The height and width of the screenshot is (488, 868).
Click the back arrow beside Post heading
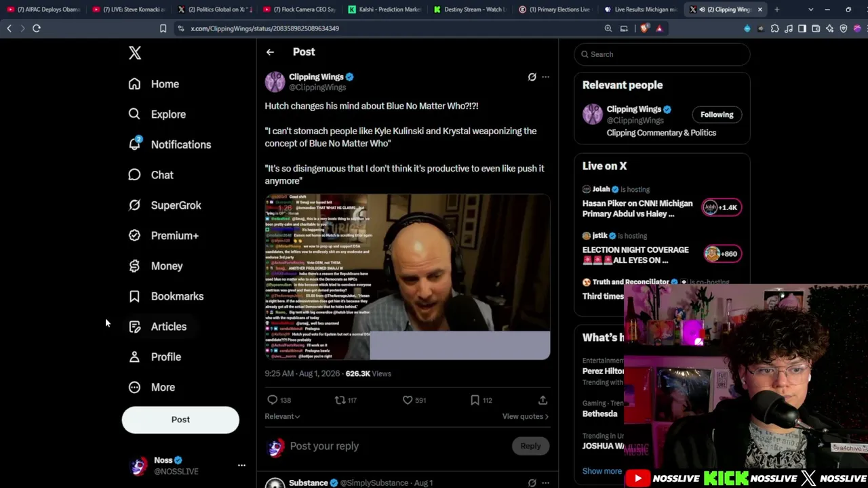[x=270, y=52]
